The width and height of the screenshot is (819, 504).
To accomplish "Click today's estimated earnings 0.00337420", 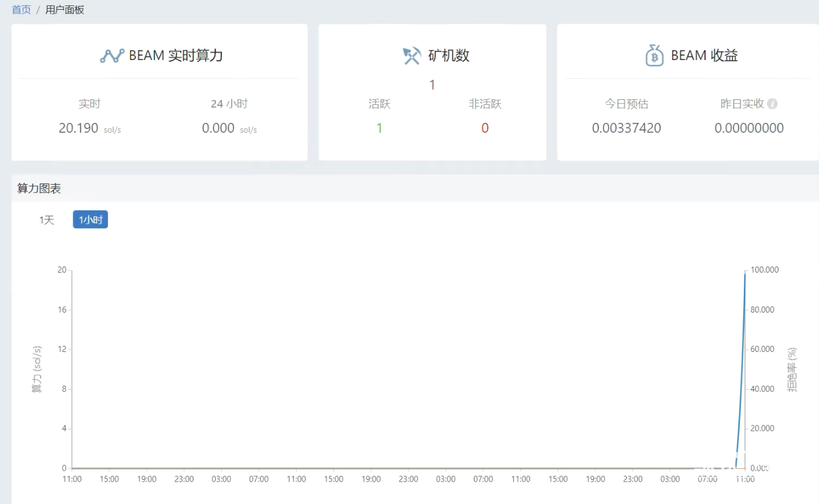I will tap(626, 128).
